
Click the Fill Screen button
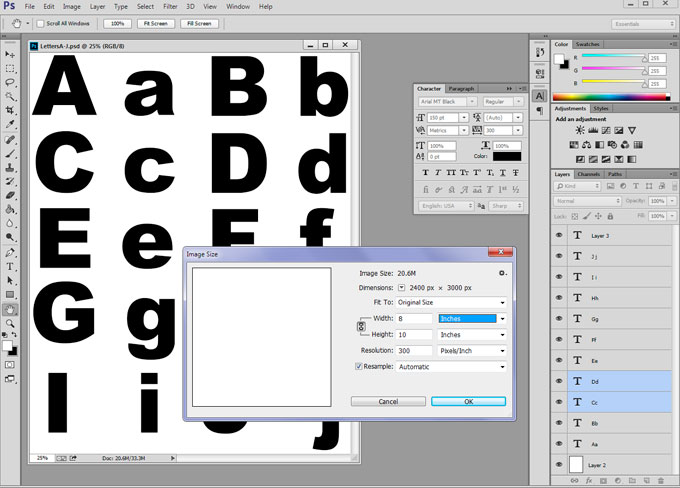pyautogui.click(x=199, y=23)
